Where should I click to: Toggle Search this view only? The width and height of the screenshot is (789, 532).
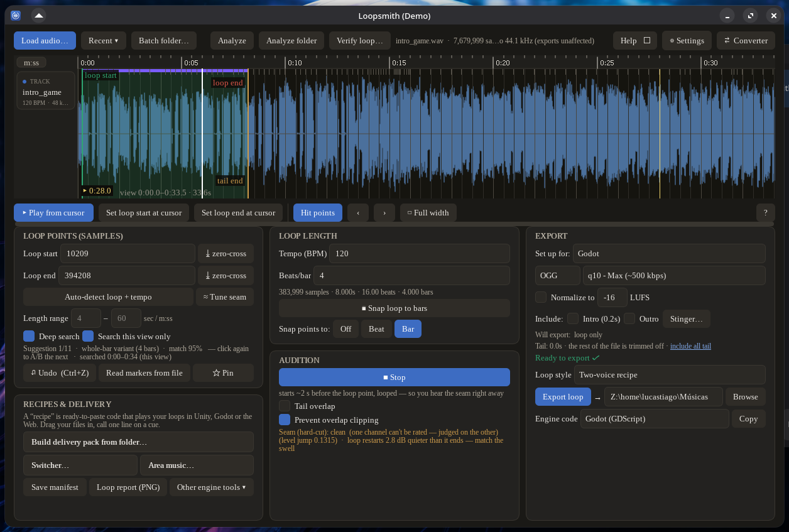(88, 336)
